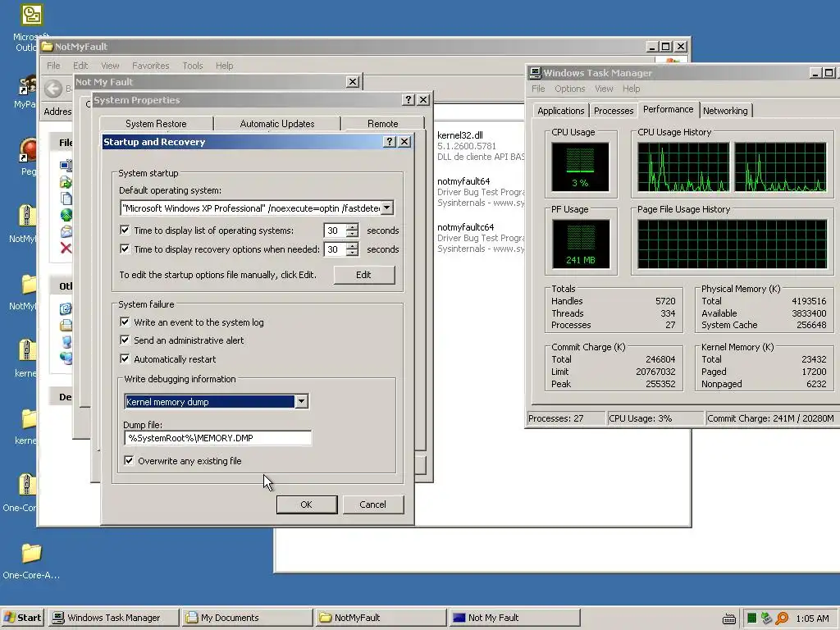The image size is (840, 630).
Task: Click Processes: 27 in Task Manager status bar
Action: click(x=565, y=418)
